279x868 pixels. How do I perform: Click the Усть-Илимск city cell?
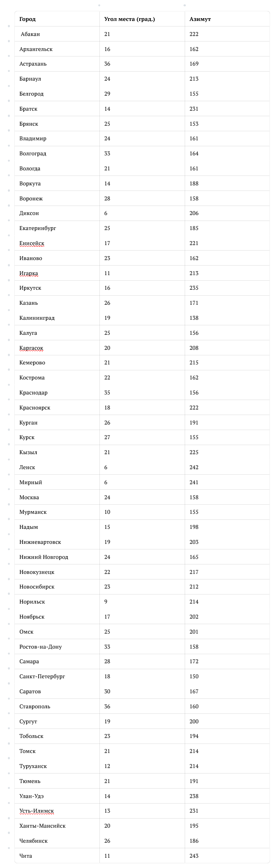click(x=36, y=811)
